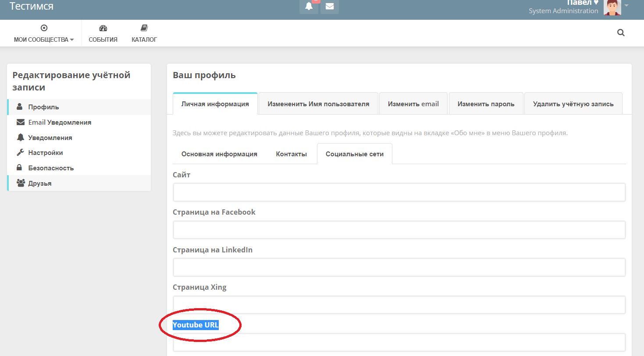Click the Страница на LinkedIn input field
Screen dimensions: 644x356
point(399,267)
